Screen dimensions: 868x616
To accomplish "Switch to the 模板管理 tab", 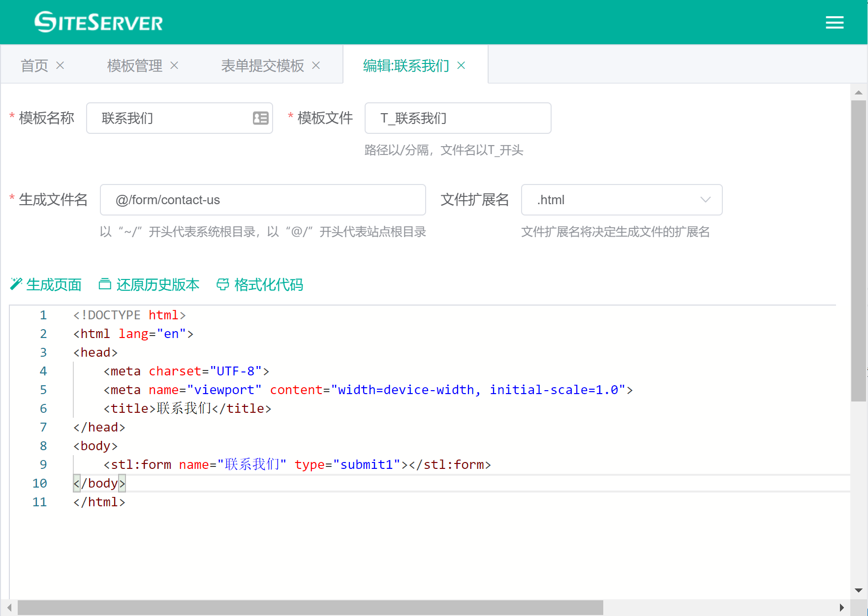I will pos(134,65).
